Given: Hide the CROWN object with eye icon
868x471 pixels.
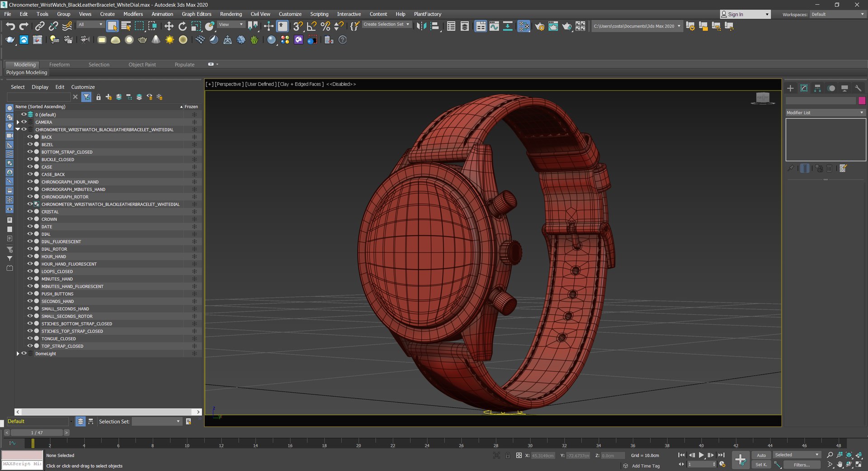Looking at the screenshot, I should point(30,219).
